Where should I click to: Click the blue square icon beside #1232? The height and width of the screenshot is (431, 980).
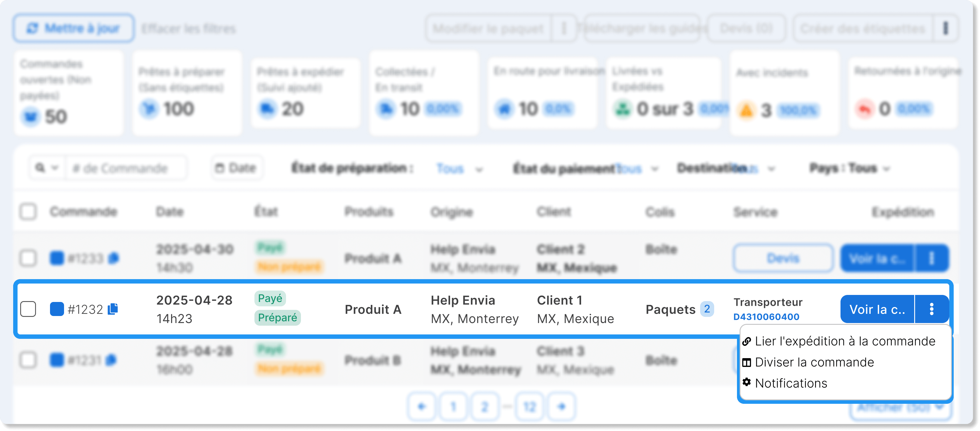(x=57, y=309)
